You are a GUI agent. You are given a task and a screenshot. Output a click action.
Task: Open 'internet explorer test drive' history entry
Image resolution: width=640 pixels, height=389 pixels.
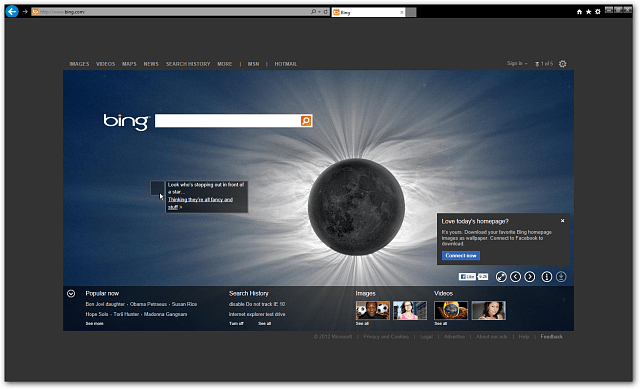click(257, 314)
